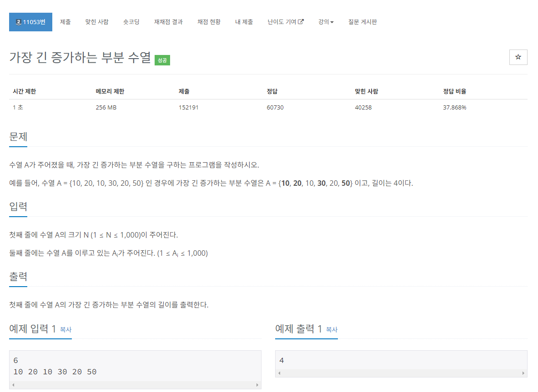Copy 예제 출력 1 via 복사 link
Viewport: 538px width, 392px height.
click(x=332, y=330)
